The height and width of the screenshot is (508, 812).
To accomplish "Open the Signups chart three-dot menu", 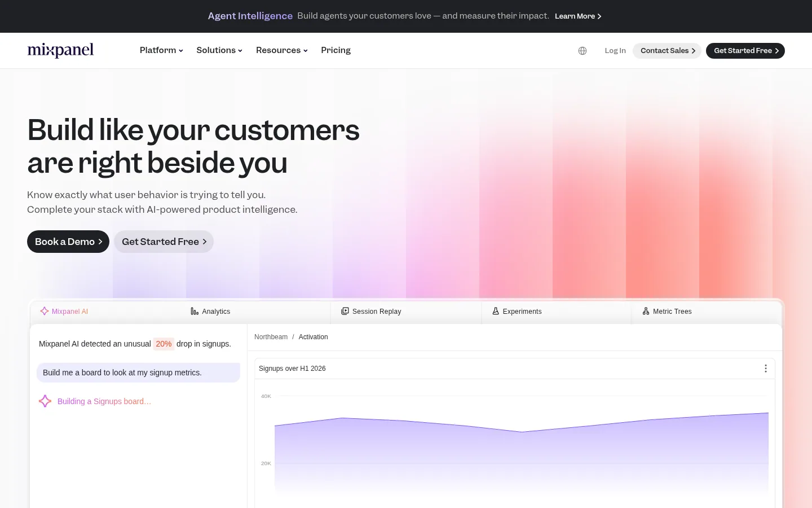I will coord(766,369).
